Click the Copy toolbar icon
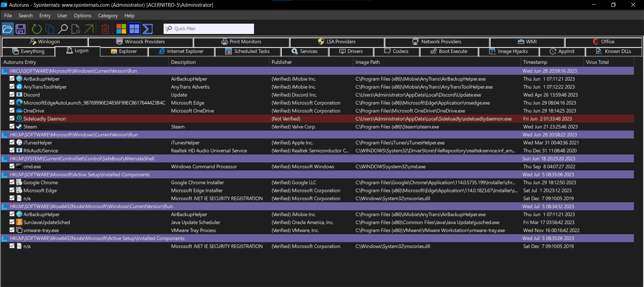The width and height of the screenshot is (644, 287). [x=50, y=29]
